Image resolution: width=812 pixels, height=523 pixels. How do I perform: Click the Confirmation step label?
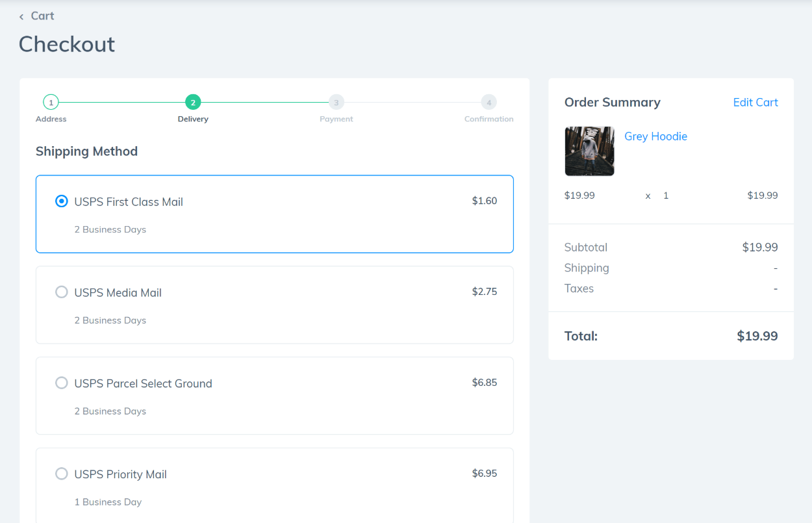click(x=488, y=119)
